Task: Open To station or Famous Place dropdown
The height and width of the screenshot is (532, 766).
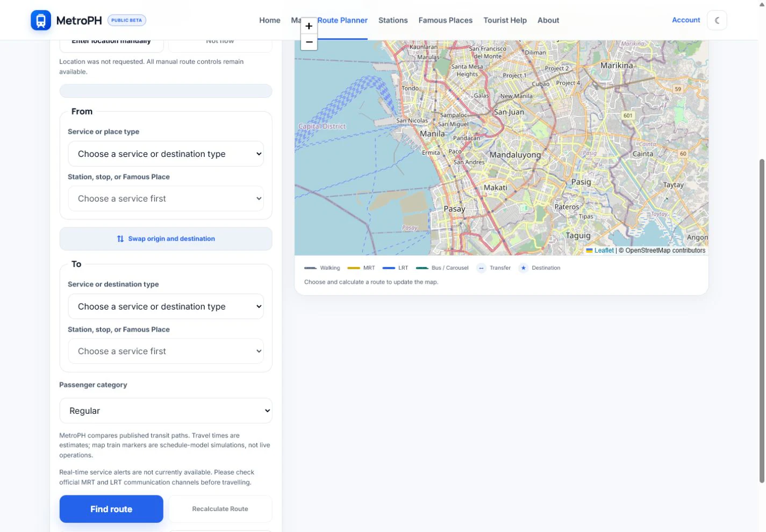Action: pos(166,351)
